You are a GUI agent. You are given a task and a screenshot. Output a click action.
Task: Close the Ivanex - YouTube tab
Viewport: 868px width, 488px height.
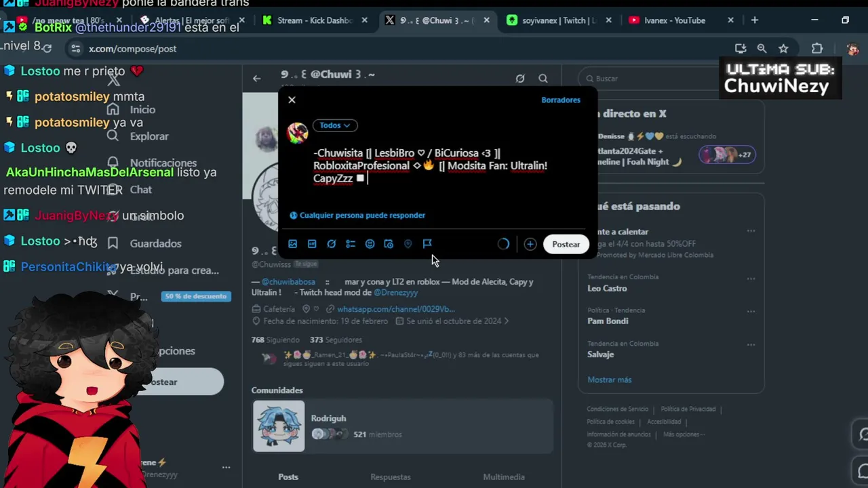click(x=730, y=20)
